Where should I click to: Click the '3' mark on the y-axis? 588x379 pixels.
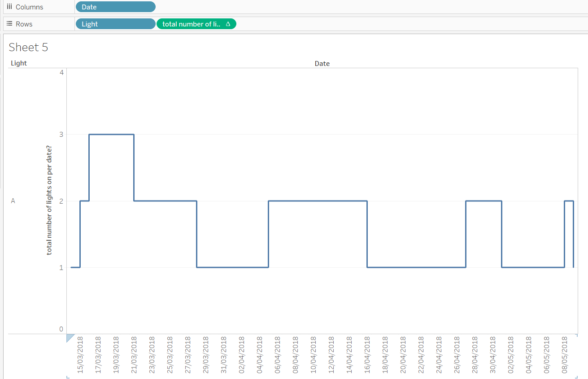(61, 134)
